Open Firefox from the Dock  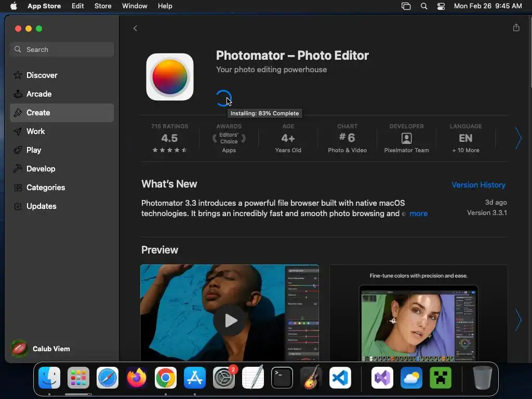click(137, 378)
